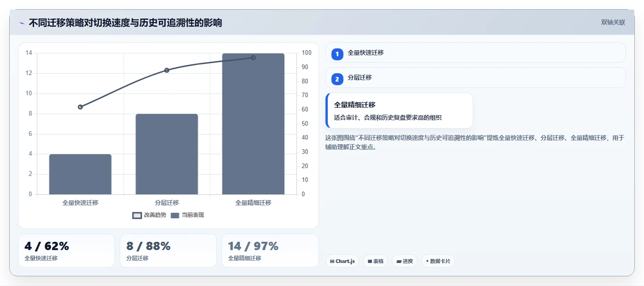Click the left axis value 14
This screenshot has height=286, width=644.
(x=29, y=53)
